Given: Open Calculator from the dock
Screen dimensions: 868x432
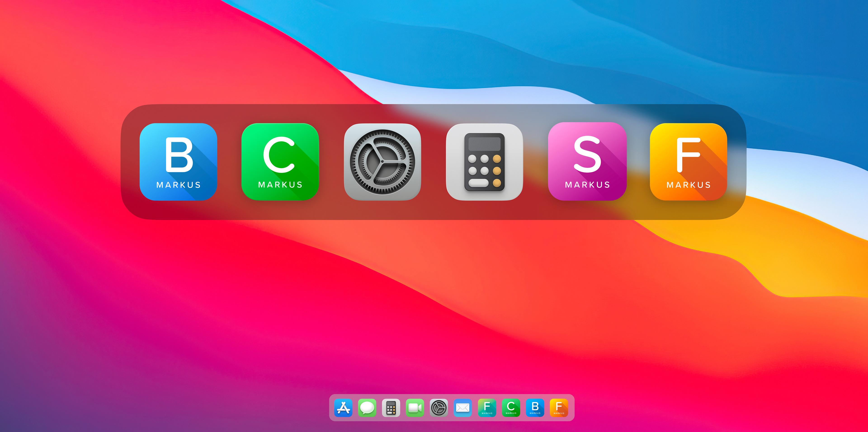Looking at the screenshot, I should 391,408.
